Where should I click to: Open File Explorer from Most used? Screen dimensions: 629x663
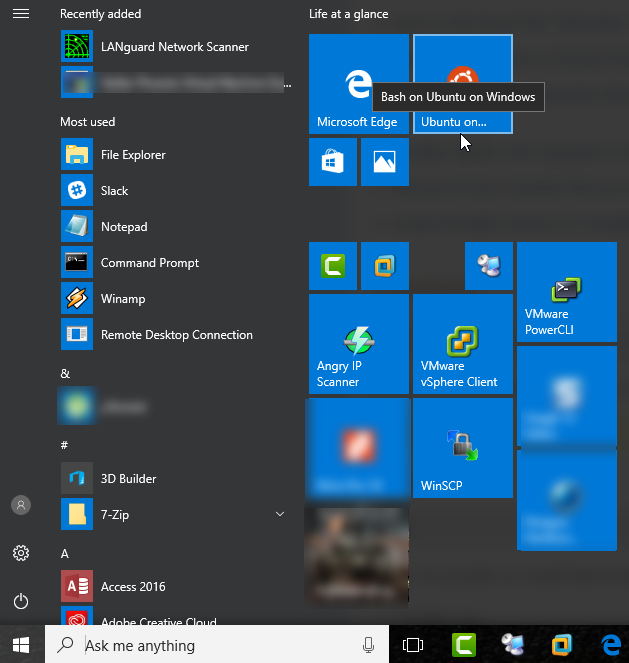(175, 154)
